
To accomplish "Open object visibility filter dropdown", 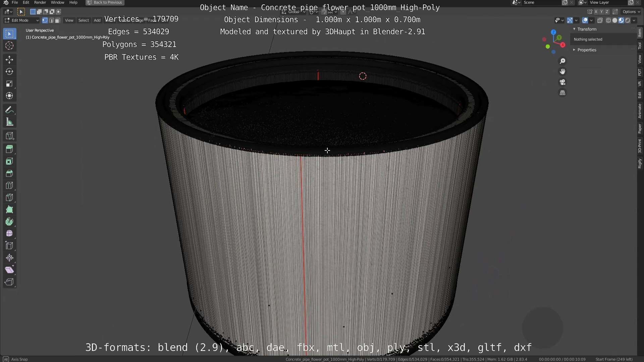I will (x=559, y=20).
